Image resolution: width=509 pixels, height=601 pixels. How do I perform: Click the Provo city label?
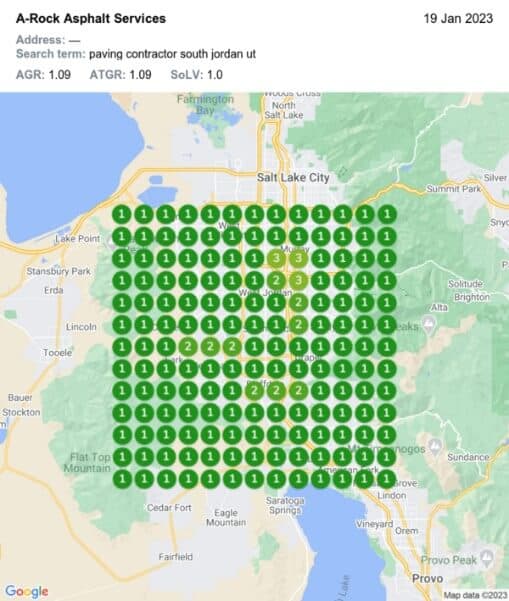427,578
